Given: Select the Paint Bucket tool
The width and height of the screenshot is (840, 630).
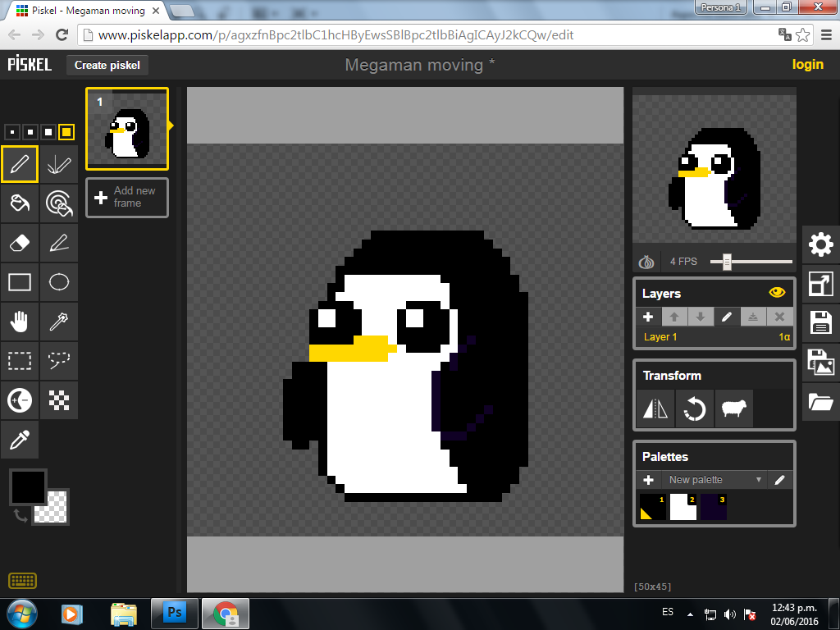Looking at the screenshot, I should click(20, 203).
